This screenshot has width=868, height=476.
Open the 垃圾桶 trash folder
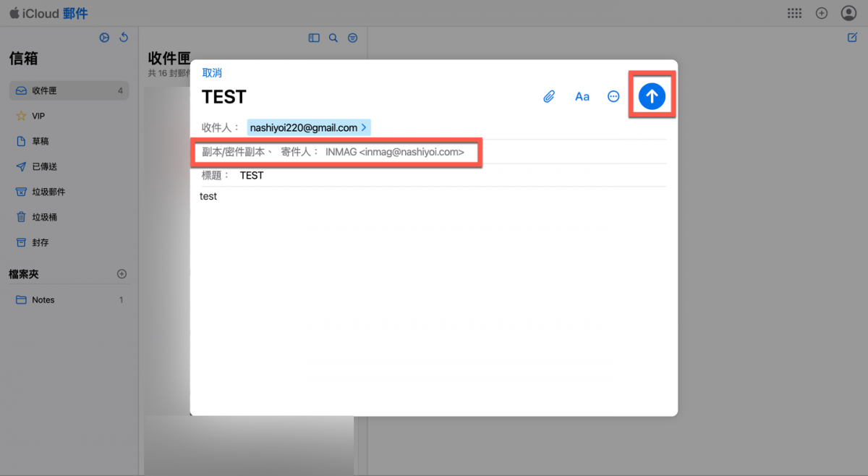pos(69,217)
